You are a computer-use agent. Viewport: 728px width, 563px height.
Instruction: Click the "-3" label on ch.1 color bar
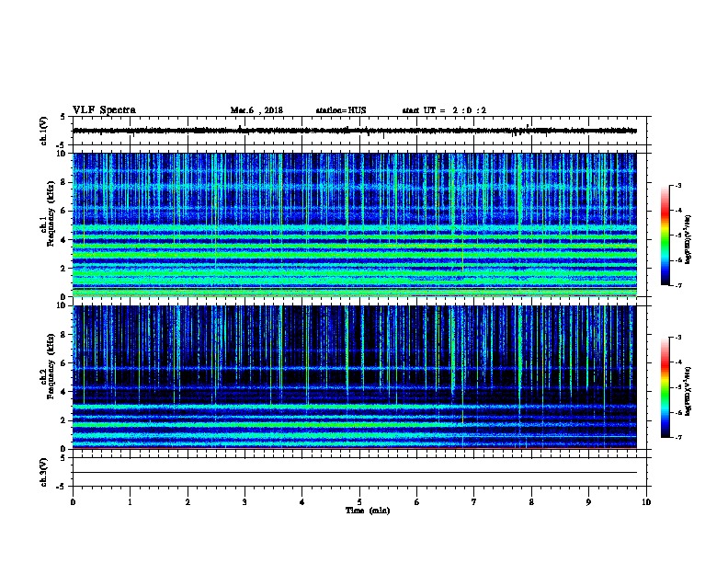point(678,185)
